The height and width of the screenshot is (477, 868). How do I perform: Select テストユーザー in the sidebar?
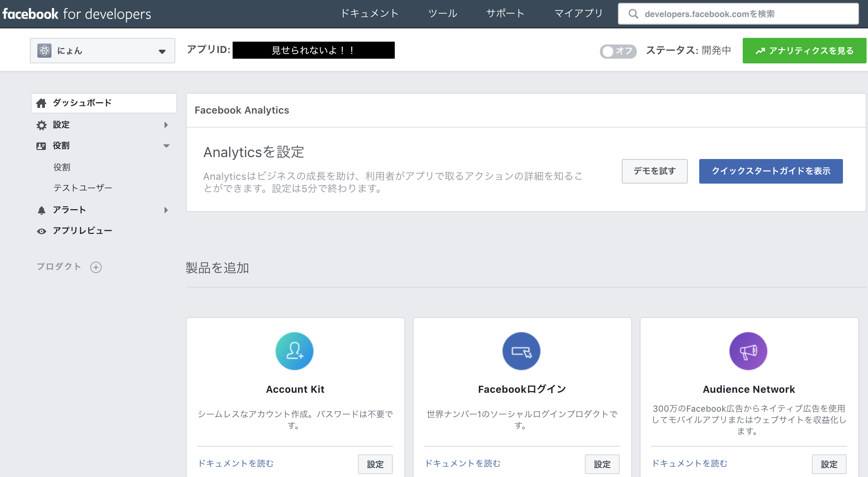pos(83,188)
